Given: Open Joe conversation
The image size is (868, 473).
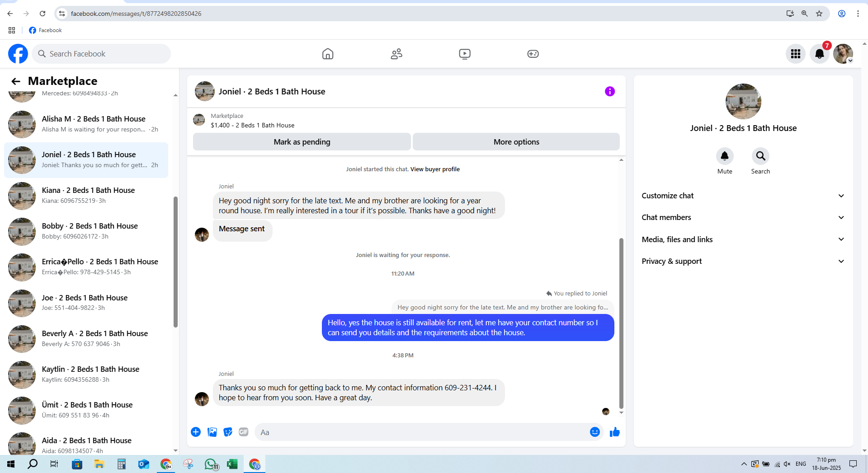Looking at the screenshot, I should [86, 303].
